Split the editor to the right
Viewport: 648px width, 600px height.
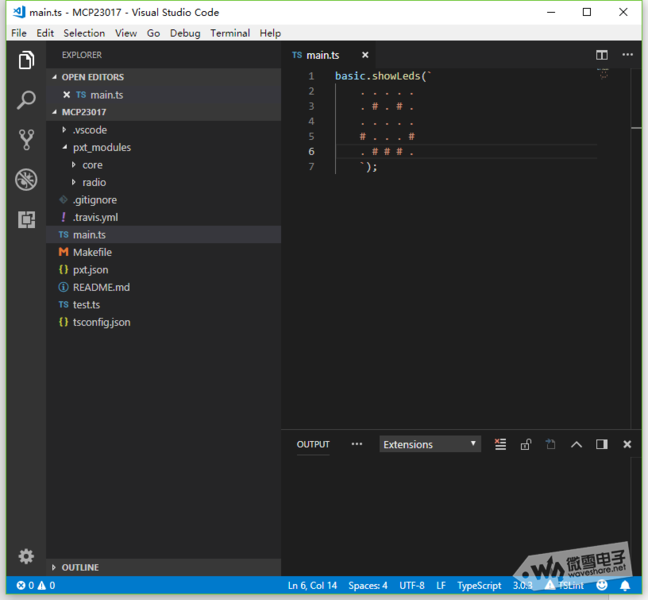point(602,55)
